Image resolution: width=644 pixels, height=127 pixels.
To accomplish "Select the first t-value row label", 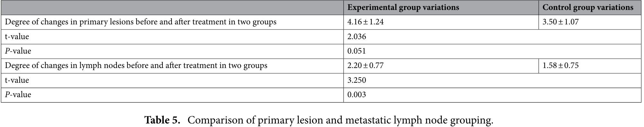I will (x=17, y=37).
